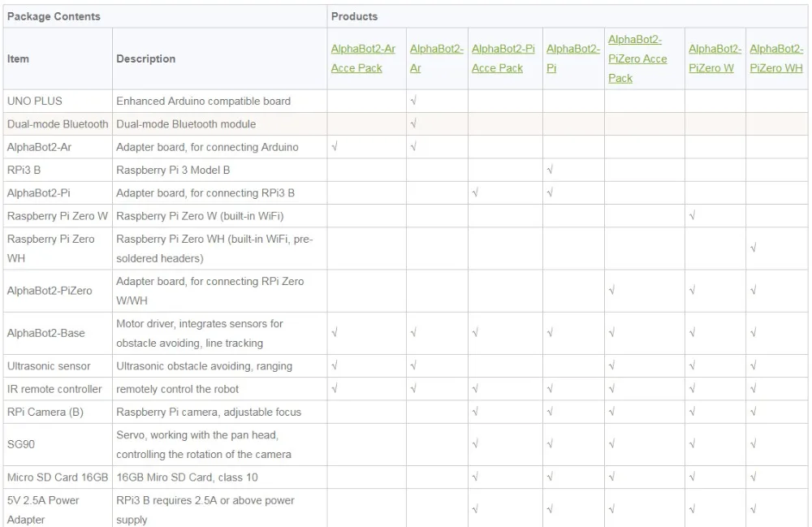Go to the AlphaBot2-PiZero WH product link
Image resolution: width=812 pixels, height=527 pixels.
[x=776, y=58]
